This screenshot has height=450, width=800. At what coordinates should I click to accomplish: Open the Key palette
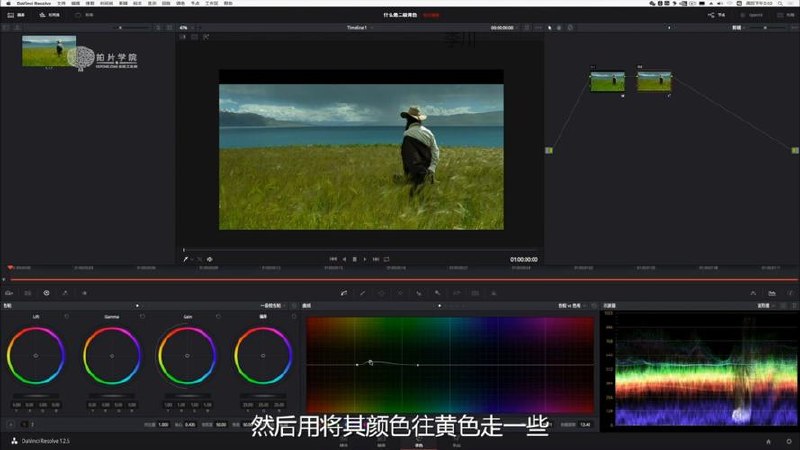click(438, 293)
